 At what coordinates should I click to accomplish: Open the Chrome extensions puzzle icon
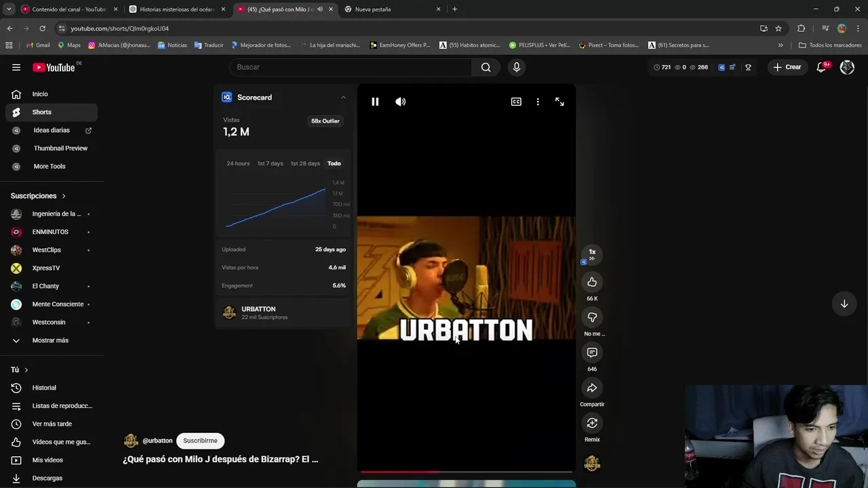801,28
